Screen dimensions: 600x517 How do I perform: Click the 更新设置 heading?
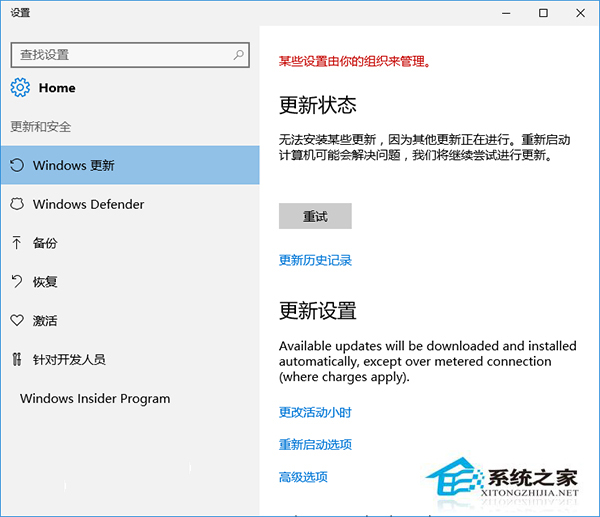point(318,310)
